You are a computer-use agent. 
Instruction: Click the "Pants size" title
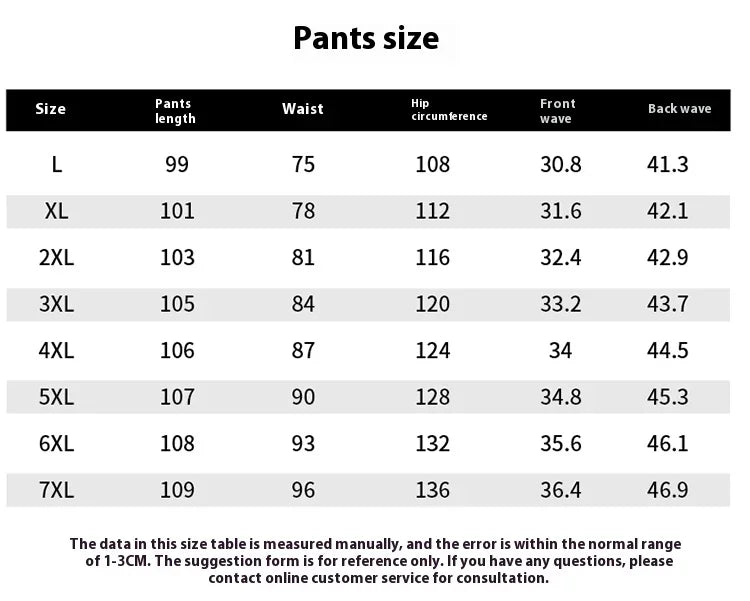click(366, 38)
